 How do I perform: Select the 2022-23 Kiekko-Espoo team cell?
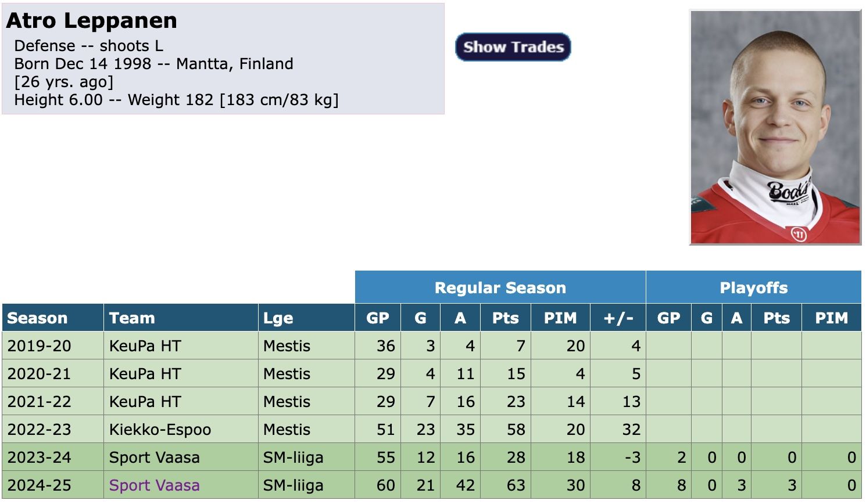tap(160, 430)
